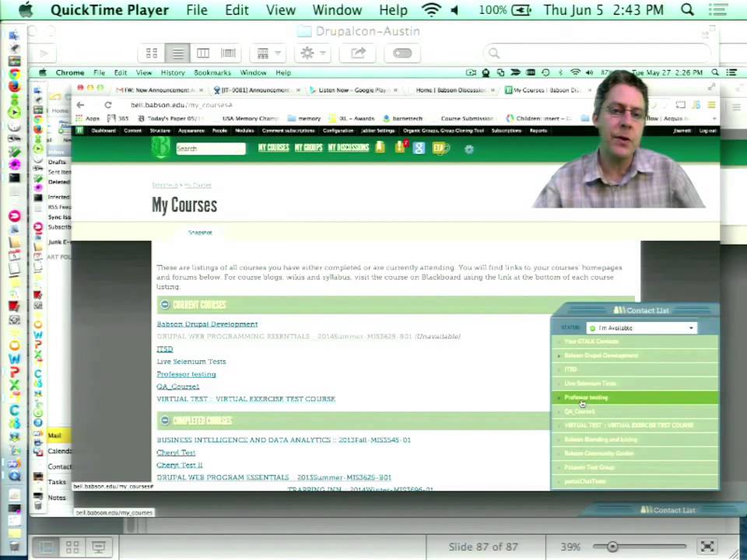Image resolution: width=747 pixels, height=560 pixels.
Task: Click the fit-to-window icon at bottom right
Action: pyautogui.click(x=707, y=547)
